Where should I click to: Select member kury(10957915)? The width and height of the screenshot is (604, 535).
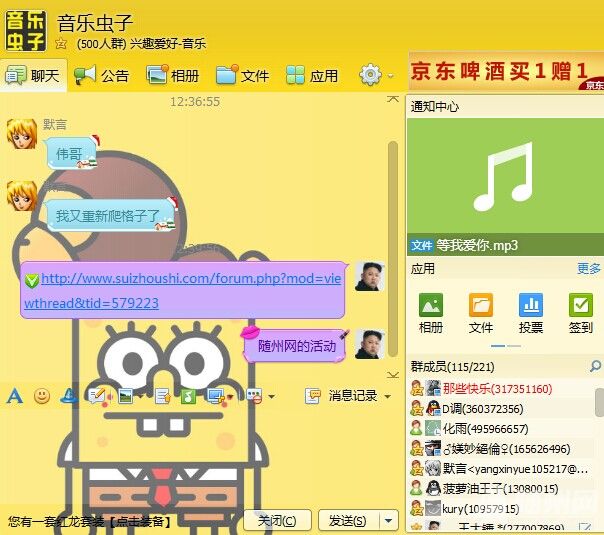502,509
